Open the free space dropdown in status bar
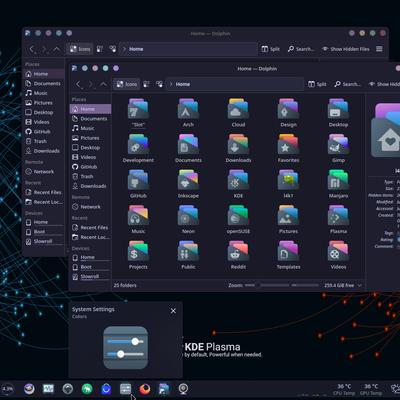 tap(360, 286)
